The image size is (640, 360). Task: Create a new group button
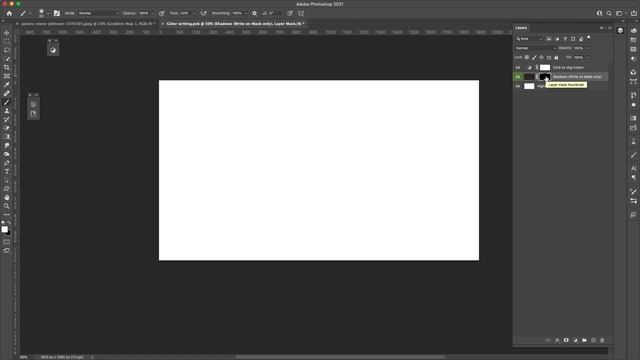(x=584, y=340)
